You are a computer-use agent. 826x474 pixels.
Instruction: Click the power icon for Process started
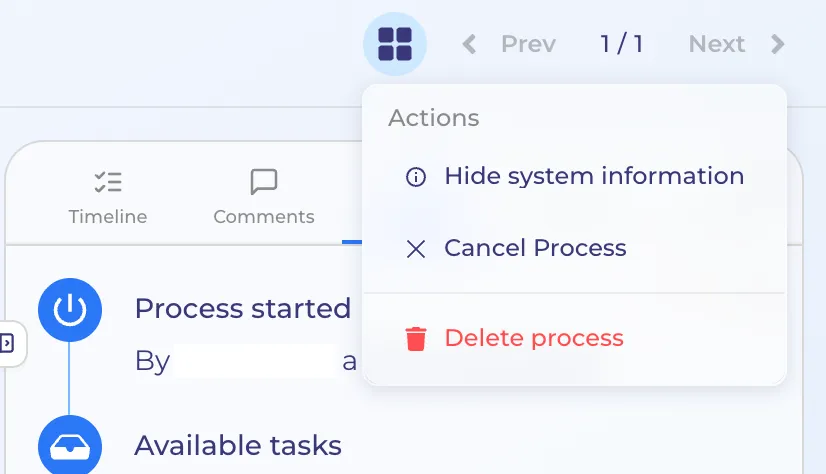tap(70, 310)
